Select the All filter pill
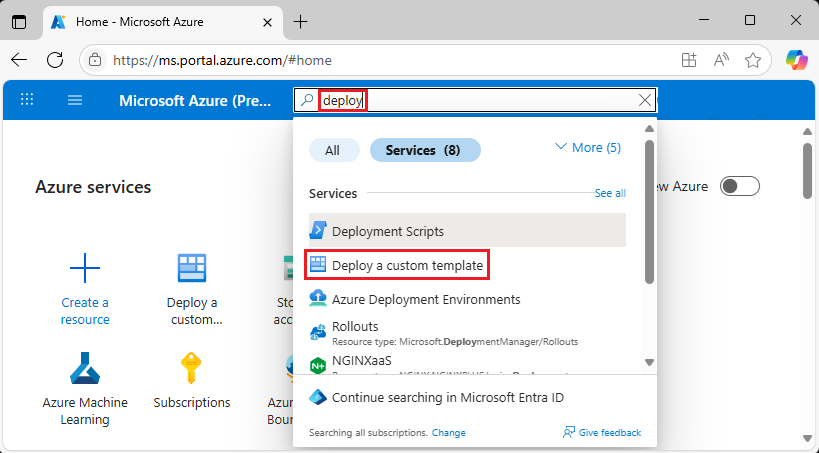This screenshot has height=453, width=819. (333, 150)
